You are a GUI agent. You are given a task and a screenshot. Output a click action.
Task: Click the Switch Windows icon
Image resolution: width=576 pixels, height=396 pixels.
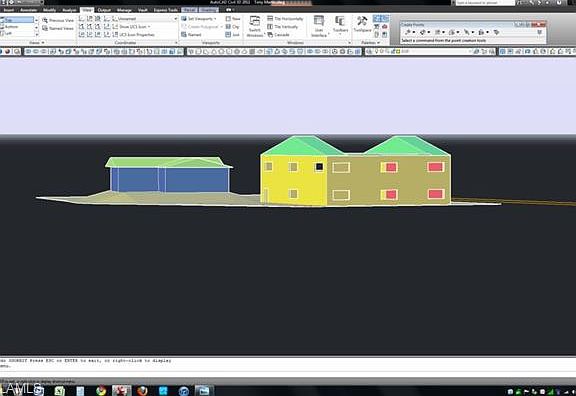coord(255,21)
